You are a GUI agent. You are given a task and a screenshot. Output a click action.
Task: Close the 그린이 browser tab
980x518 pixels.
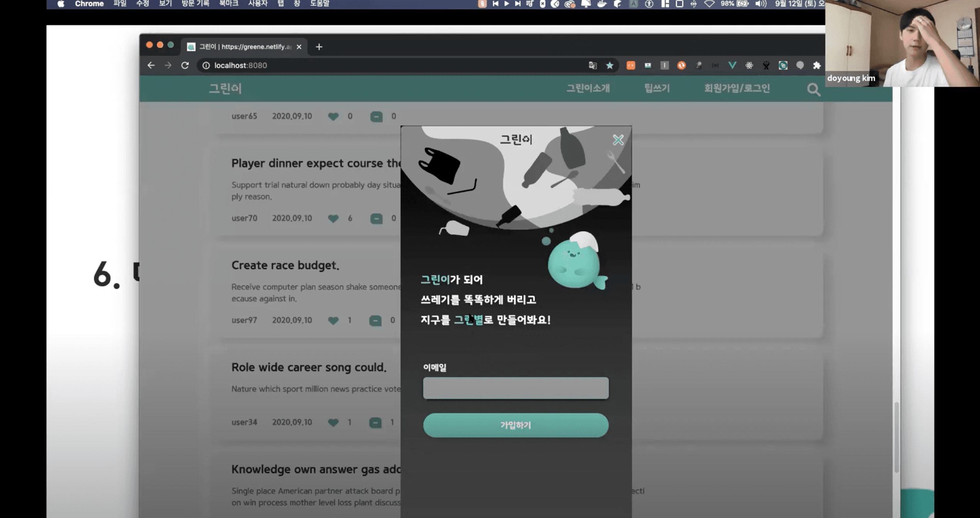(x=299, y=47)
